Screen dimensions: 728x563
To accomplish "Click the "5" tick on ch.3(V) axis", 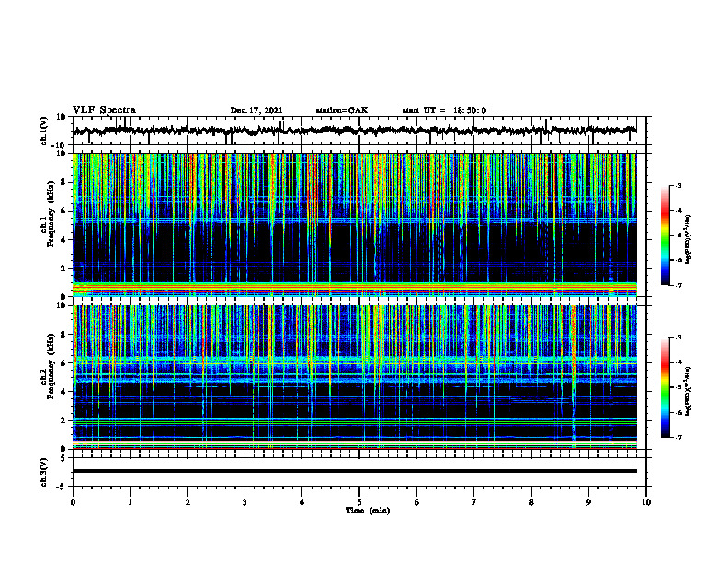I will click(64, 458).
